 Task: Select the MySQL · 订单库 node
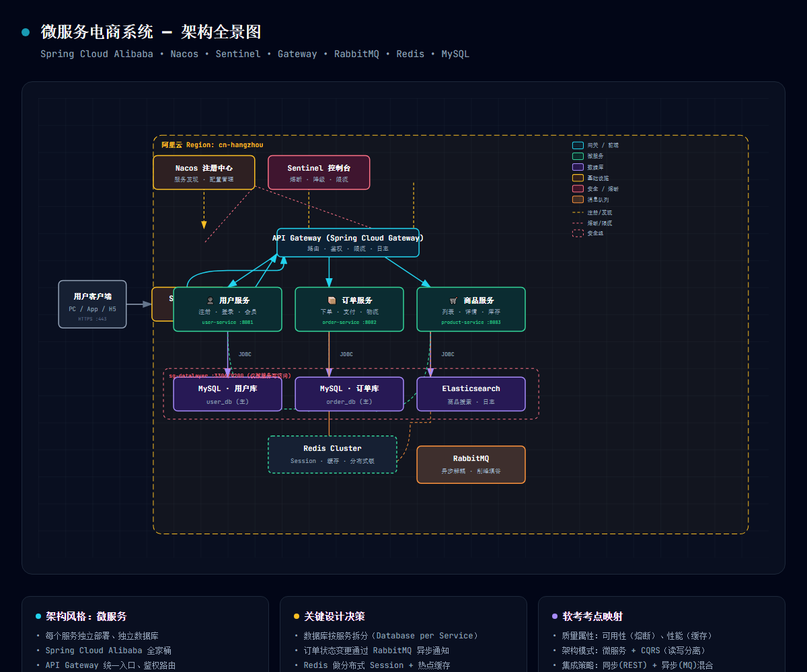pyautogui.click(x=349, y=394)
